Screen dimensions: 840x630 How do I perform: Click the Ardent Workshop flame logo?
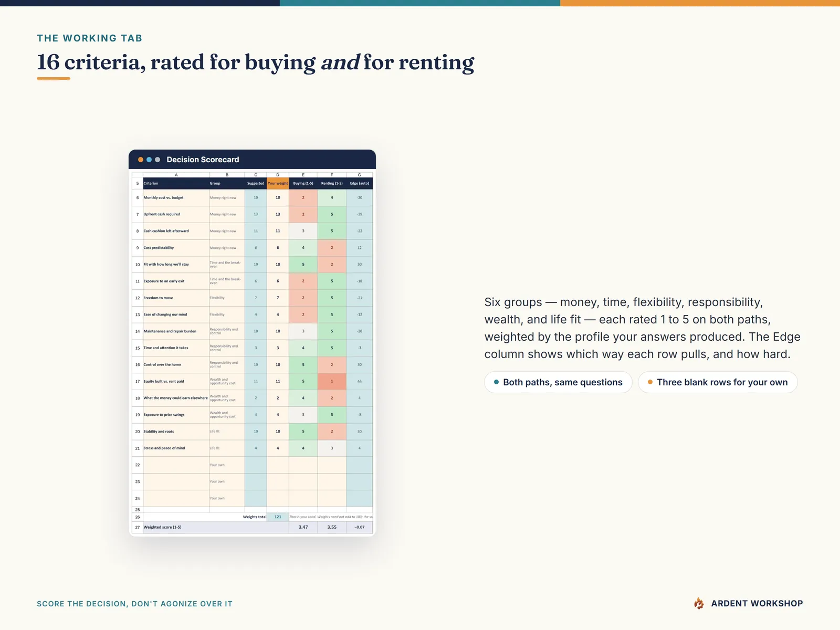click(x=699, y=604)
